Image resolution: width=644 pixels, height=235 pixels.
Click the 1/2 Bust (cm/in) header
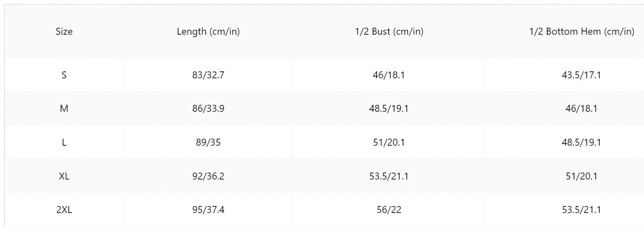(x=389, y=32)
